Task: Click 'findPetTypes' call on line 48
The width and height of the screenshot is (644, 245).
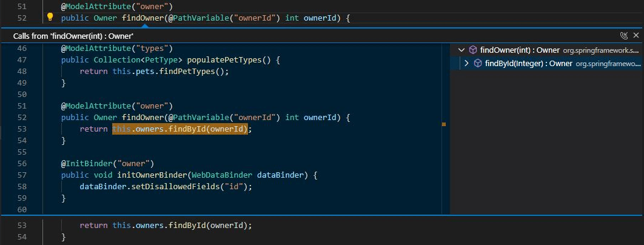Action: [187, 72]
